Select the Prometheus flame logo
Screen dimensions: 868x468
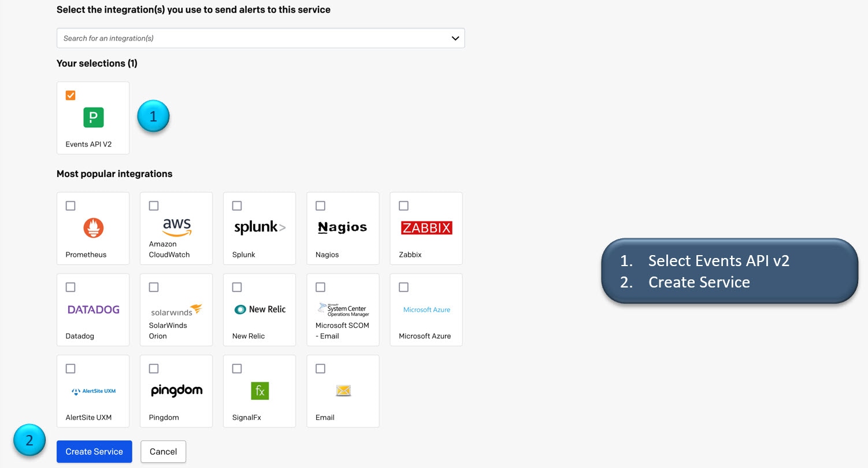coord(93,228)
